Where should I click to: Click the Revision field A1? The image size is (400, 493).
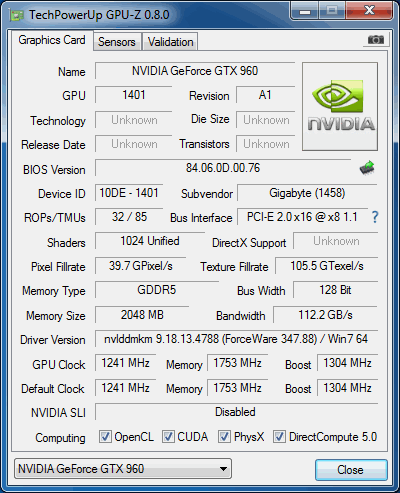click(266, 95)
